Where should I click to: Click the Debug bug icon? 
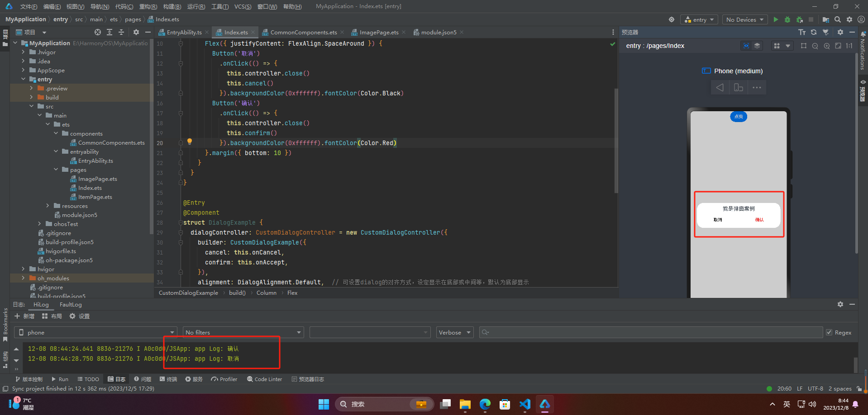pyautogui.click(x=787, y=19)
